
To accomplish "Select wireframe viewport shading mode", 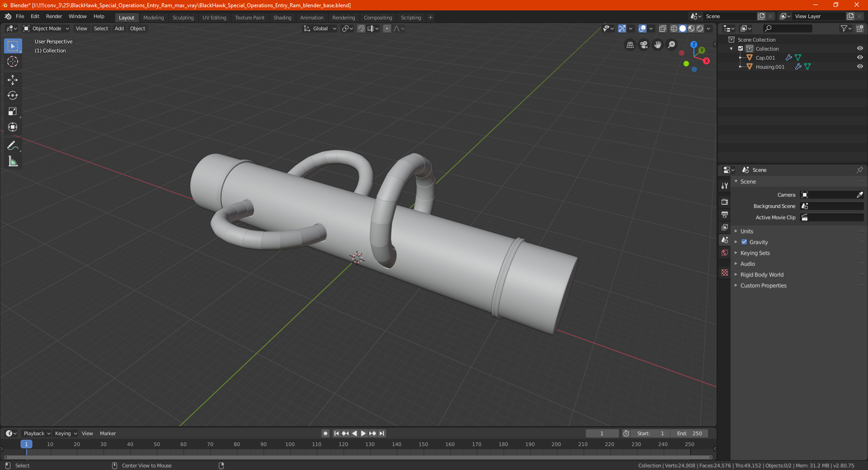I will [x=674, y=28].
